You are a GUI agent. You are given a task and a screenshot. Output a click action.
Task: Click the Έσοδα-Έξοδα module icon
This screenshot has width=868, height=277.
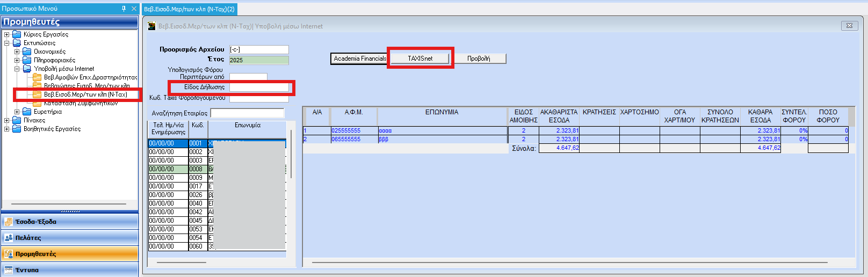(x=9, y=222)
